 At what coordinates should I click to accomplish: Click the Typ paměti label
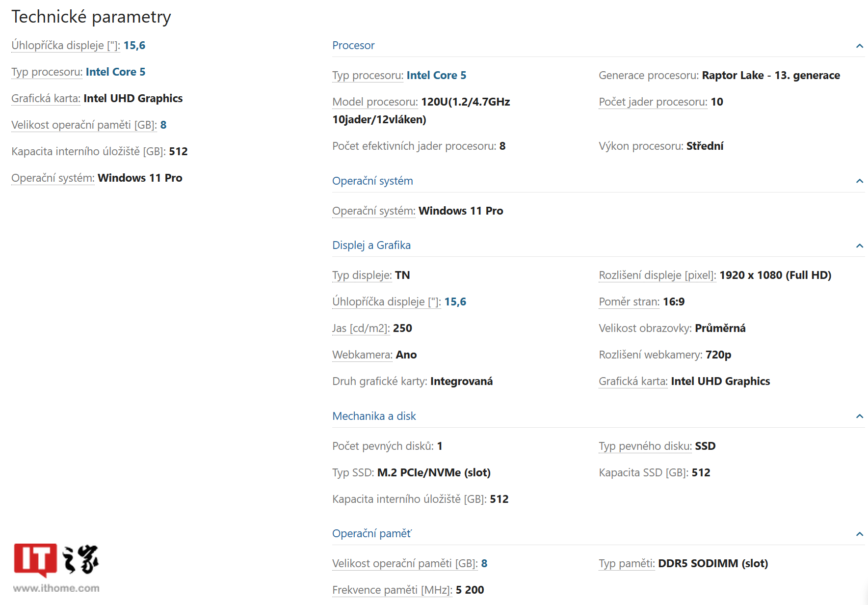tap(627, 563)
